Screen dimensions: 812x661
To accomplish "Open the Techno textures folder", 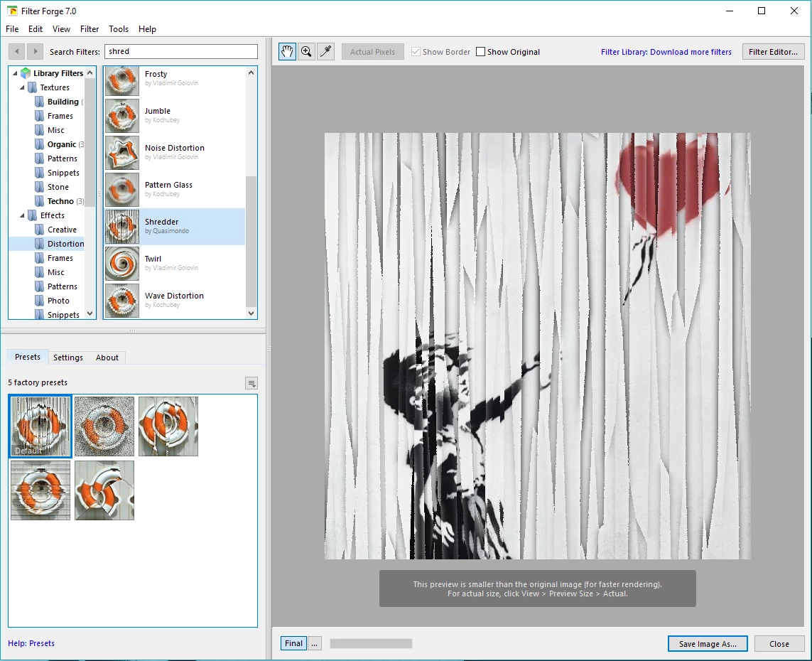I will [x=59, y=201].
